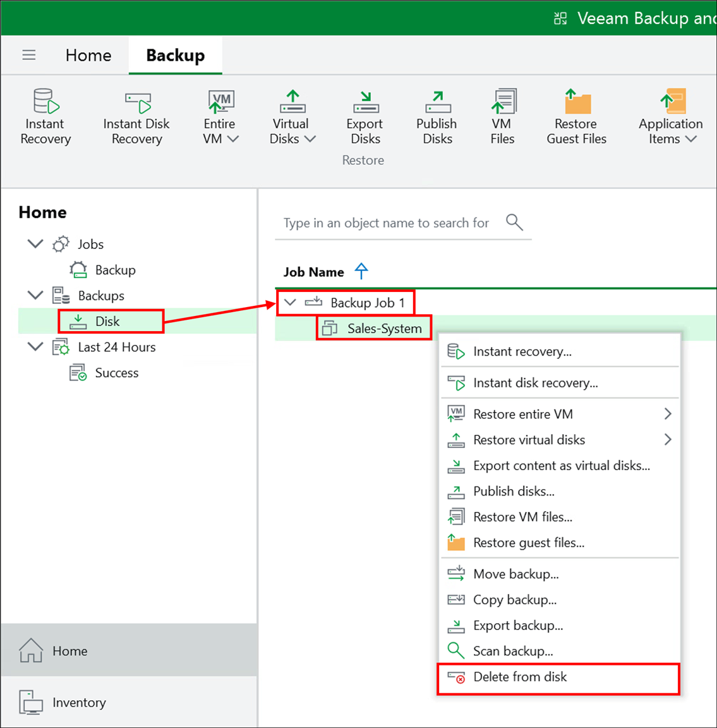Click the VM Files restore icon
This screenshot has width=717, height=728.
(502, 117)
